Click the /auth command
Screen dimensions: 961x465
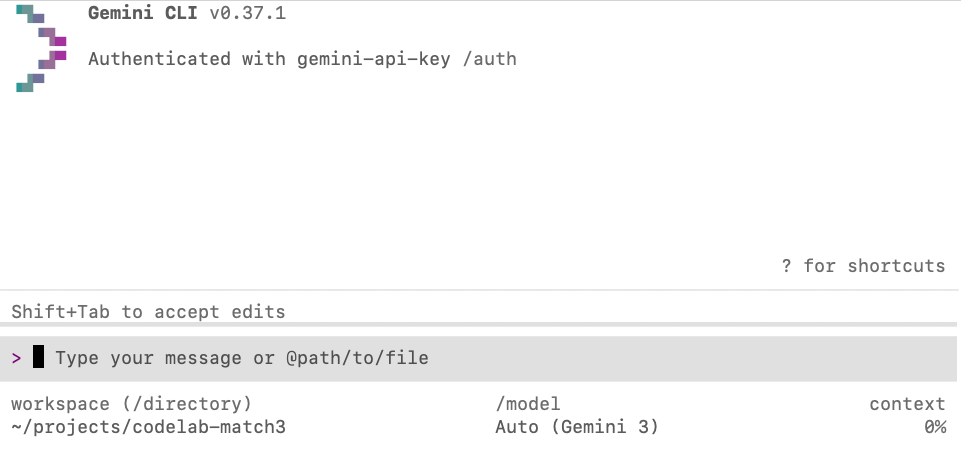click(x=494, y=59)
